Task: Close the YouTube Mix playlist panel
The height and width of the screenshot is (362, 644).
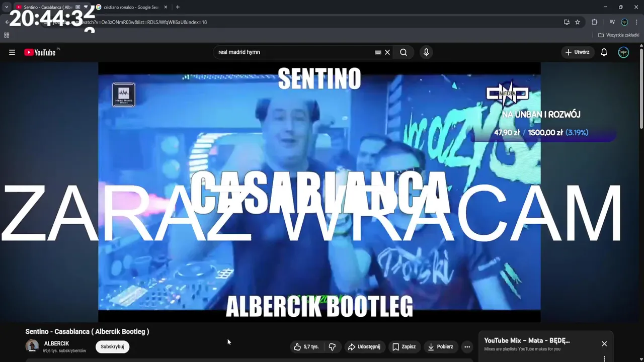Action: [x=604, y=344]
